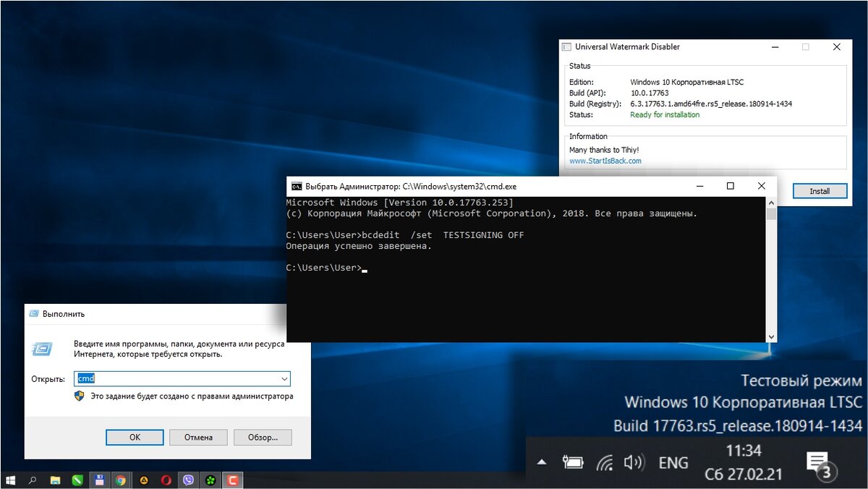Launch Google Chrome from the taskbar
This screenshot has height=489, width=868.
(x=121, y=480)
